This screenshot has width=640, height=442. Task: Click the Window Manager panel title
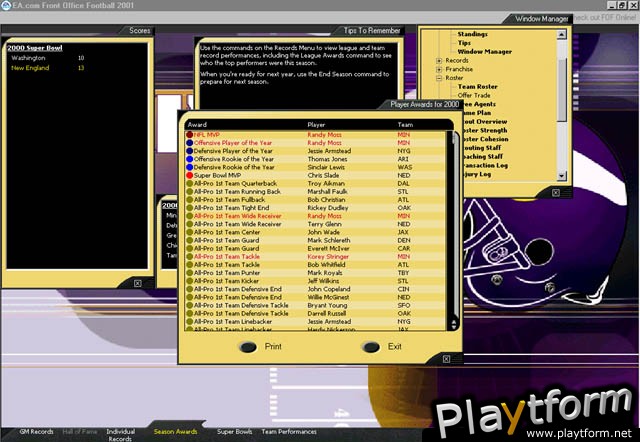pos(541,19)
